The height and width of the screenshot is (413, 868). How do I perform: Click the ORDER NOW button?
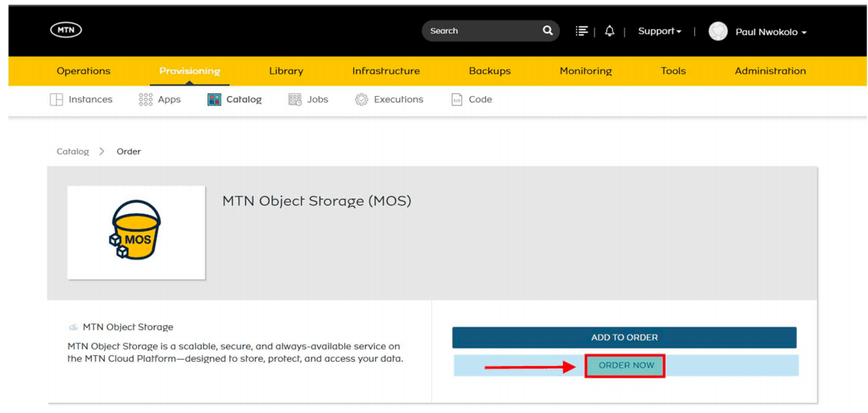pyautogui.click(x=626, y=365)
